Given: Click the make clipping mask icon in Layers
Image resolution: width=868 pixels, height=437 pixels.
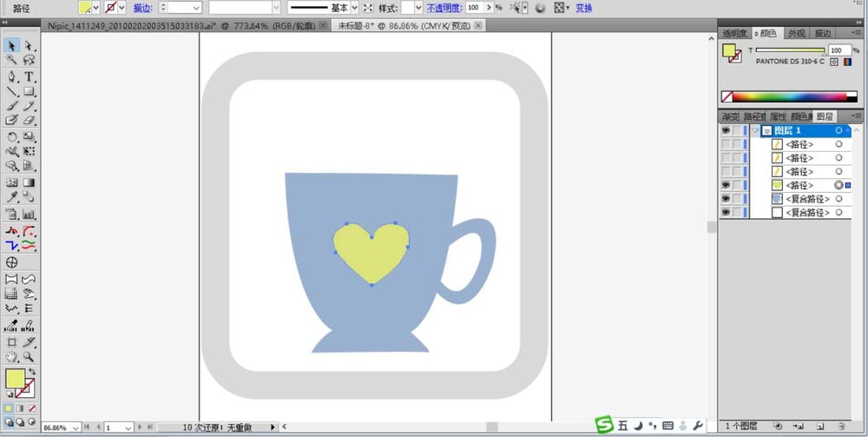Looking at the screenshot, I should coord(777,426).
